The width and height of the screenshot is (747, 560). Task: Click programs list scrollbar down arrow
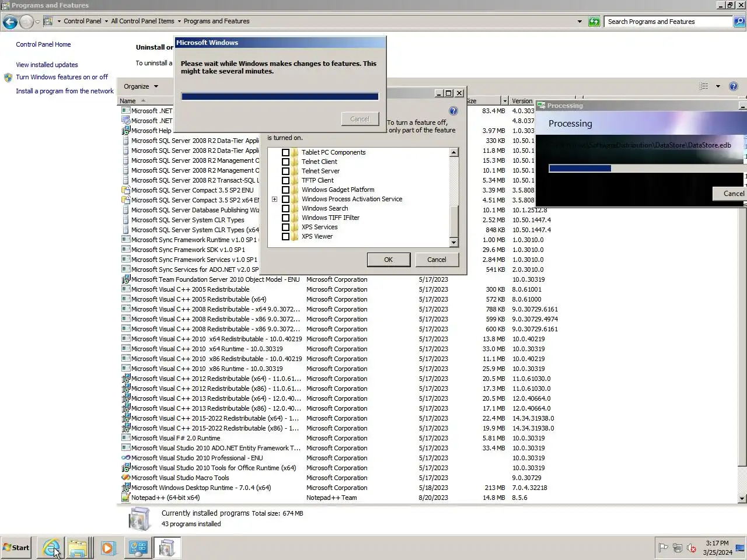pyautogui.click(x=742, y=499)
